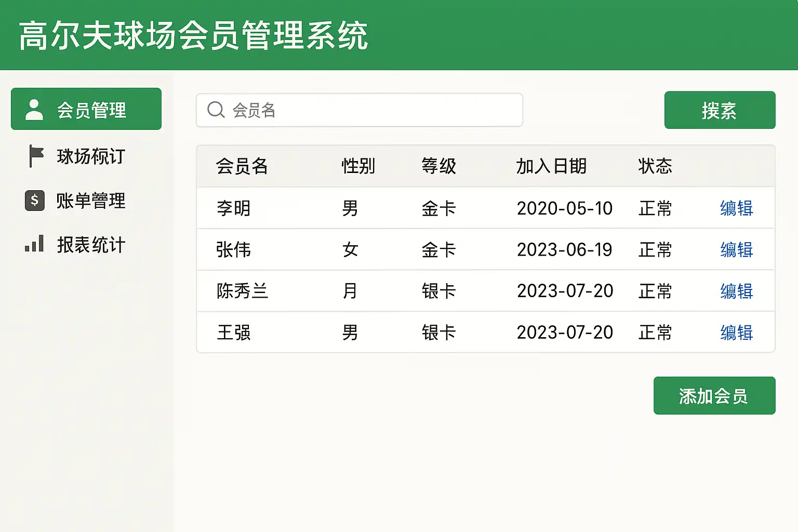Click the bar chart report icon

point(34,244)
